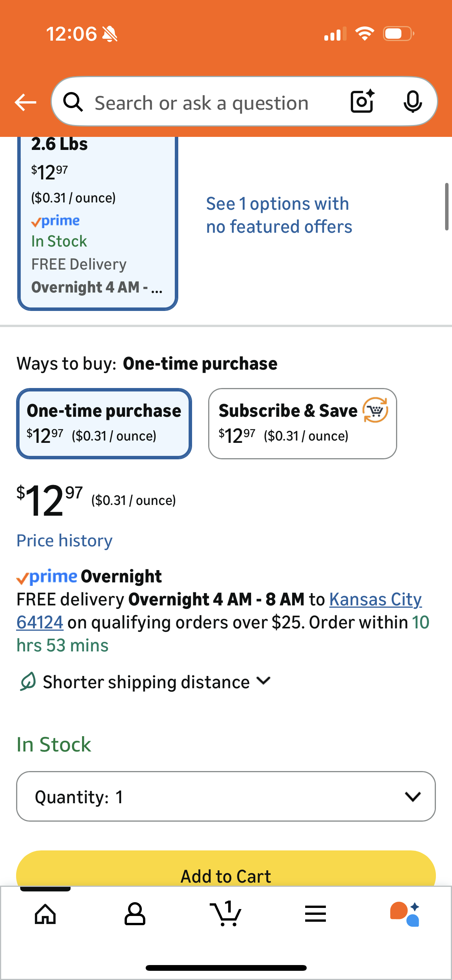The height and width of the screenshot is (980, 452).
Task: Open the shopping cart icon
Action: click(225, 914)
